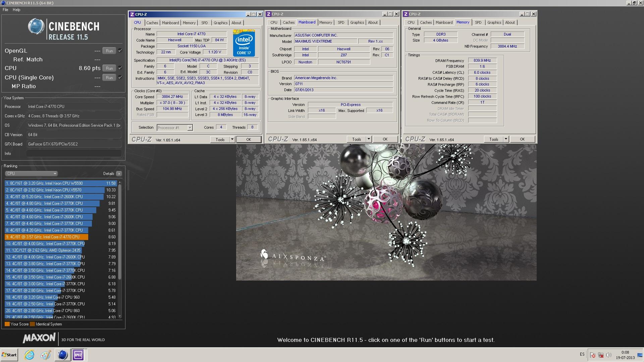Click the ES language indicator
The height and width of the screenshot is (362, 644).
tap(582, 354)
